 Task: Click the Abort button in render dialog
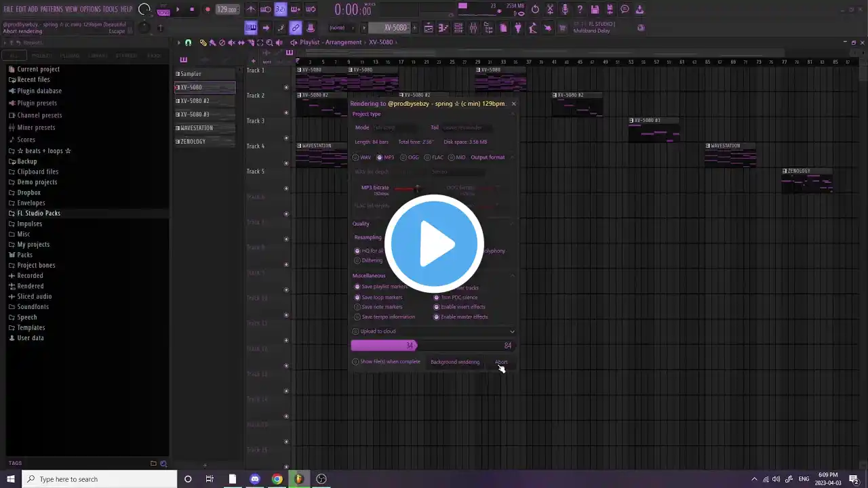click(x=501, y=362)
